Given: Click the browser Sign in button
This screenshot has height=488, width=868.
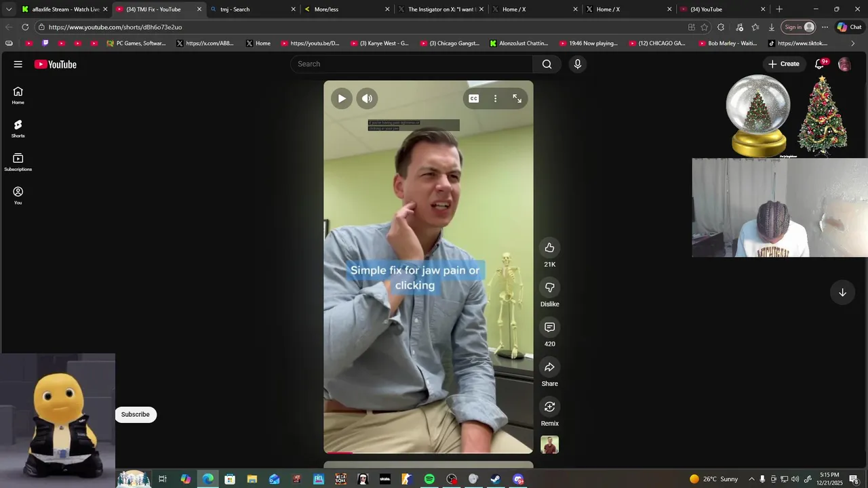Looking at the screenshot, I should pyautogui.click(x=798, y=27).
